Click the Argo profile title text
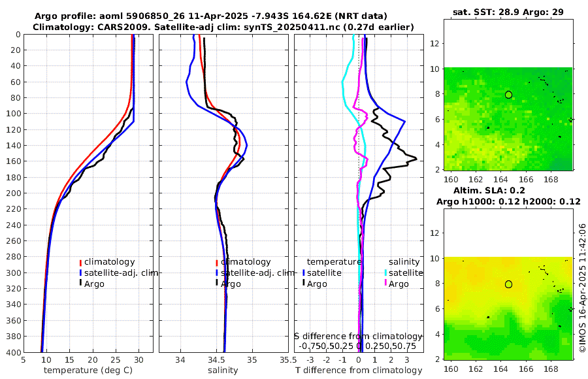Viewport: 588px width, 379px height. (x=211, y=16)
